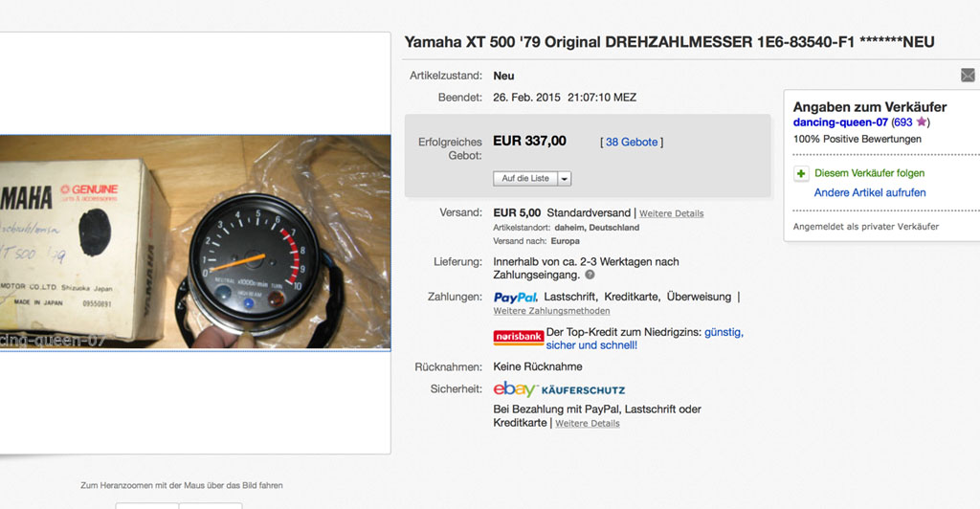Expand Weitere Zahlungsmethoden link
Image resolution: width=980 pixels, height=509 pixels.
551,311
